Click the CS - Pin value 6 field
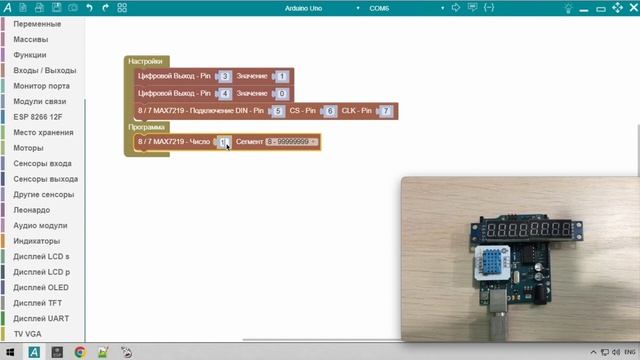Viewport: 640px width, 360px height. [330, 111]
